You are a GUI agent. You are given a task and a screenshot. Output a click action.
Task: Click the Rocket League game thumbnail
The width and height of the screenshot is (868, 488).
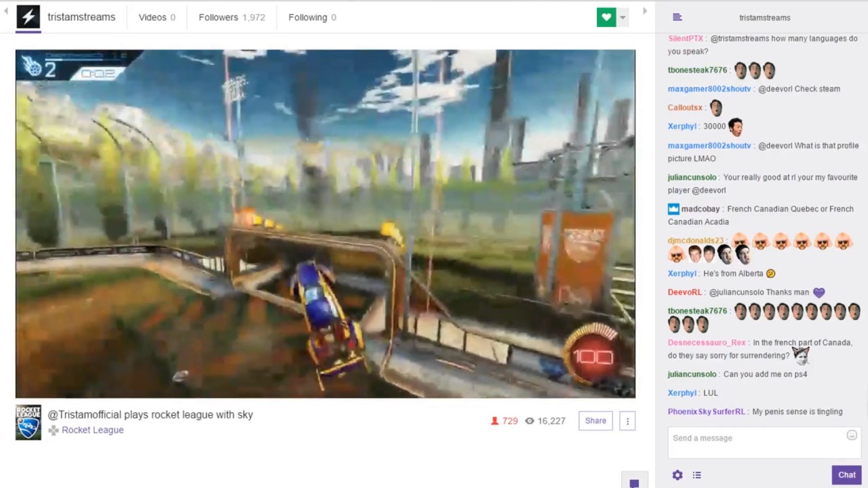pos(28,422)
